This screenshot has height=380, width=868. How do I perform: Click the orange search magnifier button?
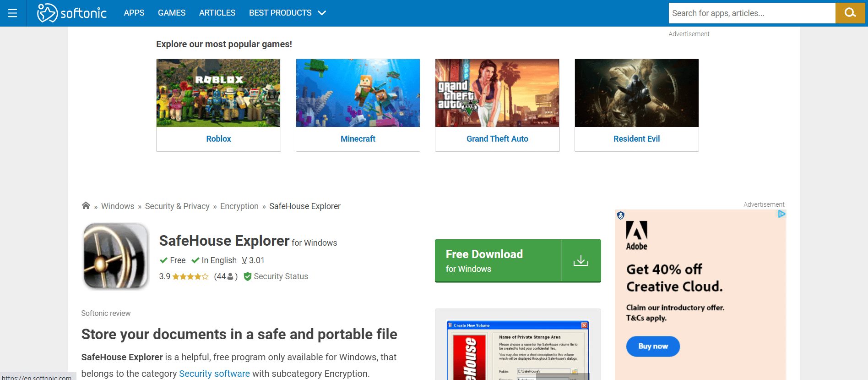pos(850,13)
